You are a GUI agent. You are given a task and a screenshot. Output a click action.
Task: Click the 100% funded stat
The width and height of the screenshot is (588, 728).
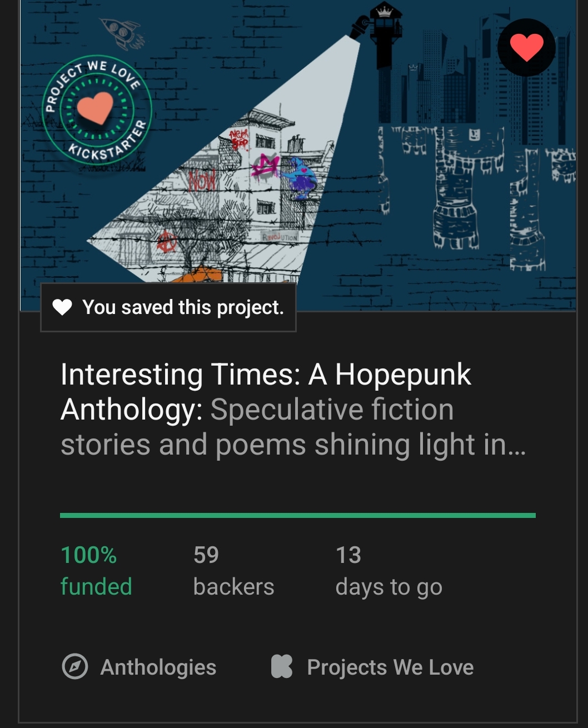pos(96,570)
